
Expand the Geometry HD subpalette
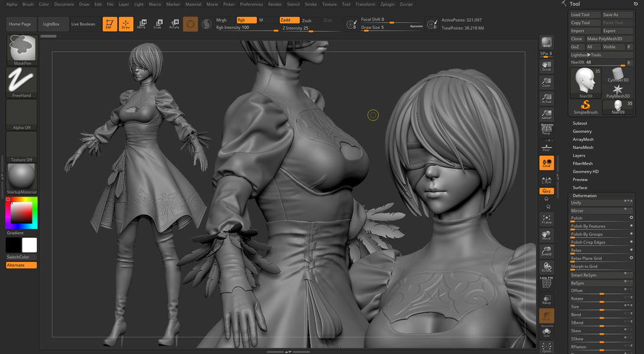(586, 172)
